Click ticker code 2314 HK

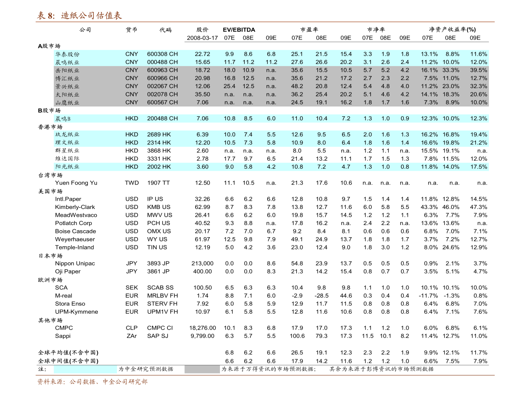click(x=159, y=142)
